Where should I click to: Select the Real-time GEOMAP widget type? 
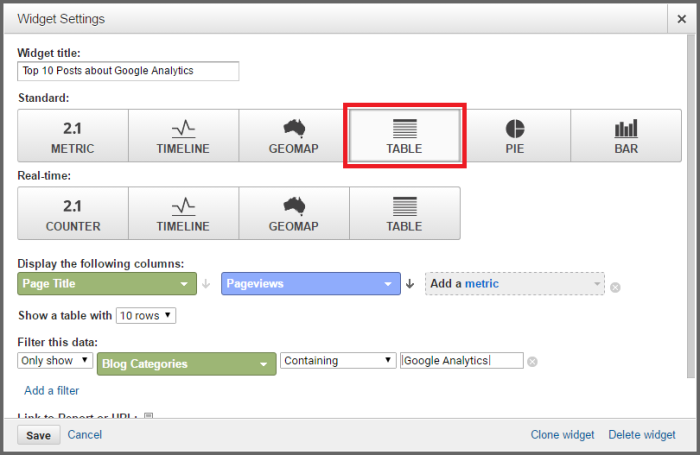click(x=294, y=213)
